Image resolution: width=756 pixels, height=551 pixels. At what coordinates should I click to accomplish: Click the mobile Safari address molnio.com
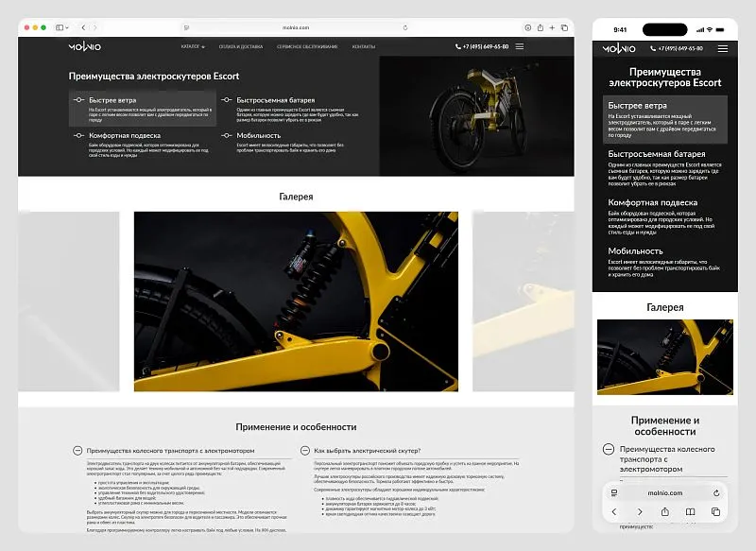click(665, 493)
